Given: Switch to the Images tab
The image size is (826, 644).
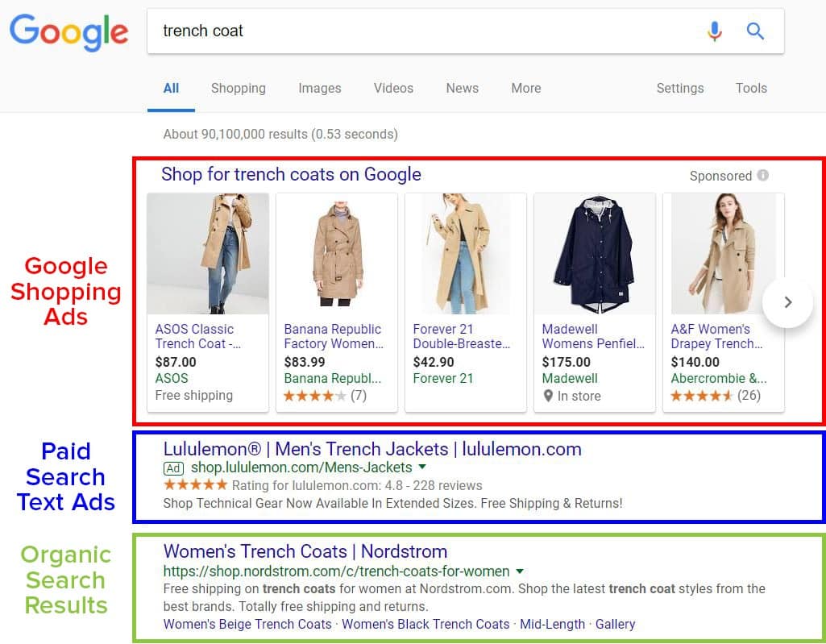Looking at the screenshot, I should coord(319,88).
